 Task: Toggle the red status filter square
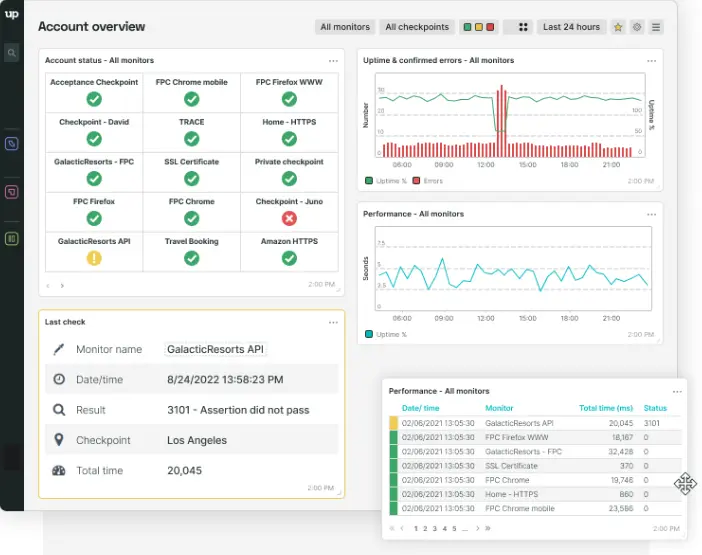pyautogui.click(x=490, y=27)
